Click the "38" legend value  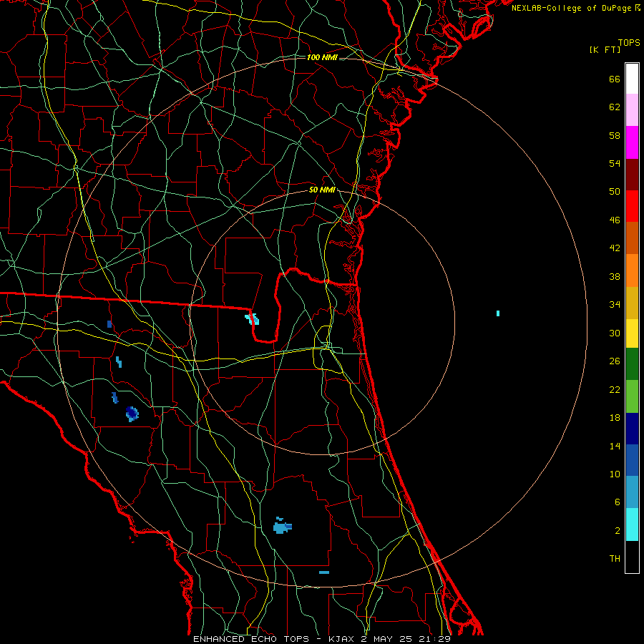point(615,276)
